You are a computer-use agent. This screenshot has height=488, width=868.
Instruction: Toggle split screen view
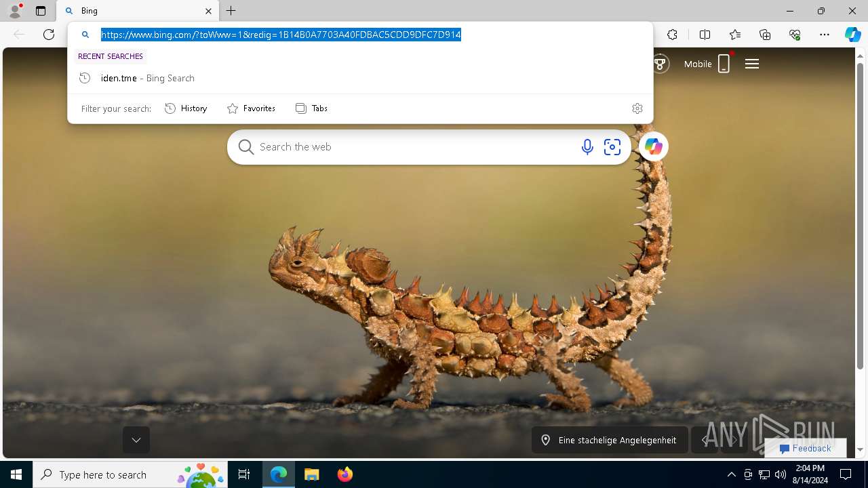click(x=705, y=35)
